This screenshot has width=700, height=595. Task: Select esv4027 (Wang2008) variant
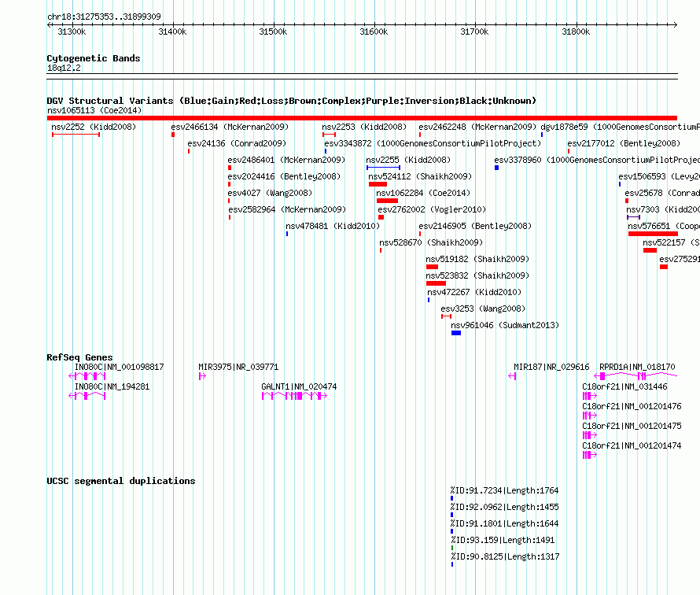pyautogui.click(x=270, y=193)
